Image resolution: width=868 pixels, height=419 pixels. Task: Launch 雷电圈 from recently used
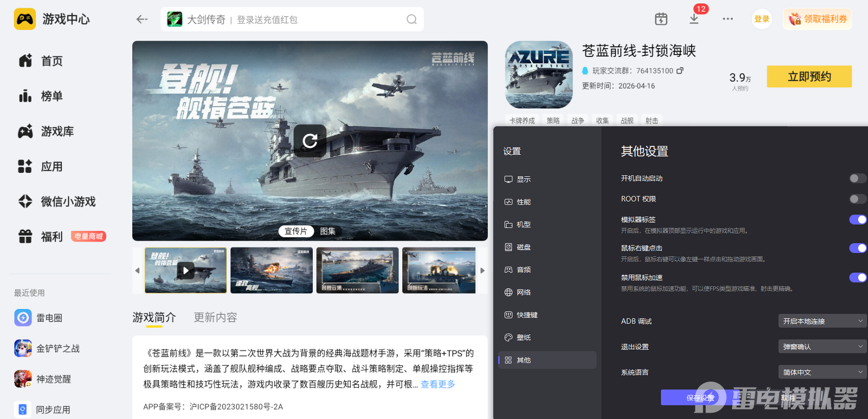point(38,318)
